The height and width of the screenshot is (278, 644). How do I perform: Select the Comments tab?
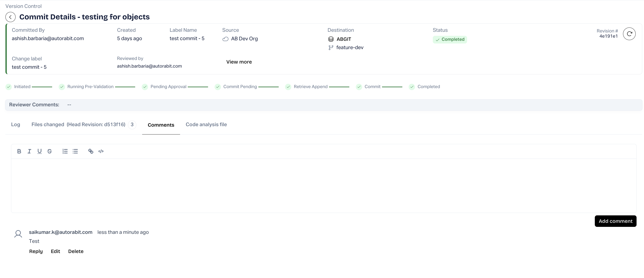tap(161, 125)
